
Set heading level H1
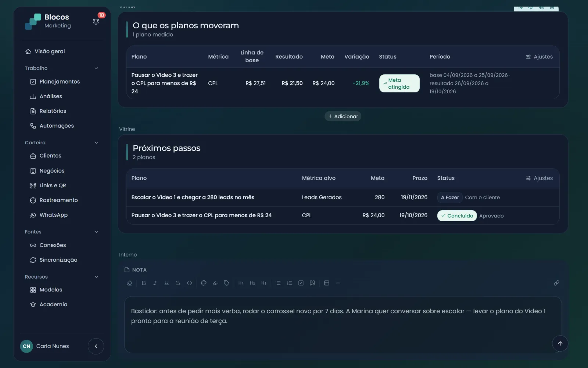pos(241,283)
